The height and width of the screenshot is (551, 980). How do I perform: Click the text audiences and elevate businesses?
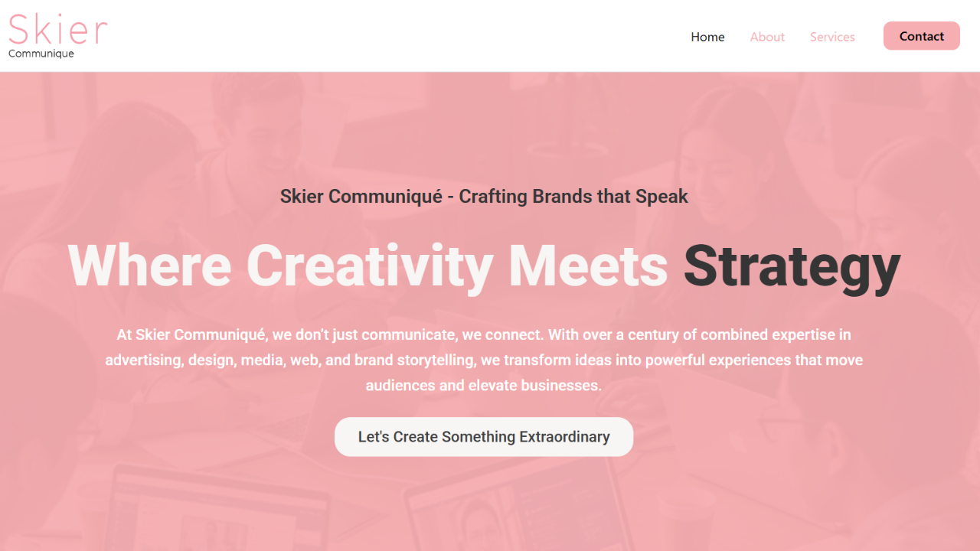484,385
